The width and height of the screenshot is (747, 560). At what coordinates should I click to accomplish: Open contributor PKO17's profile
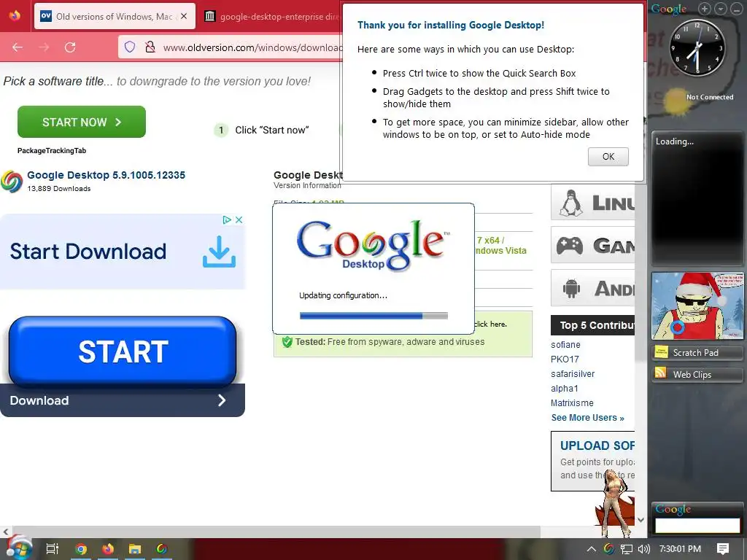click(565, 359)
